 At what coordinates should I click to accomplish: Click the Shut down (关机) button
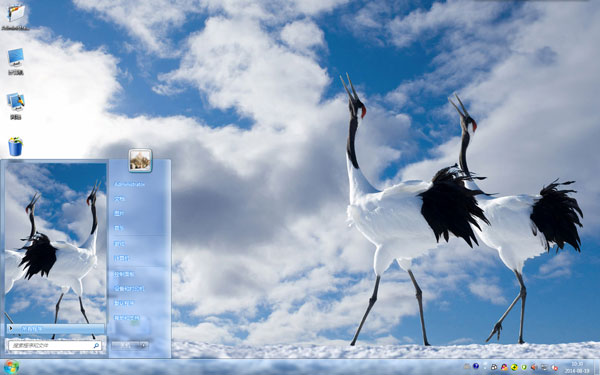click(x=125, y=346)
